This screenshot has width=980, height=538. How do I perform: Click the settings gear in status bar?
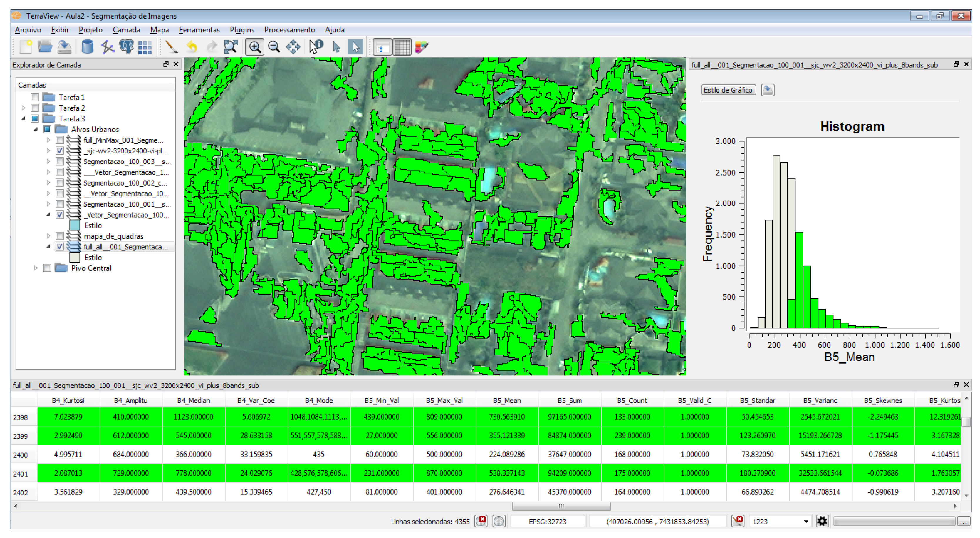[x=822, y=521]
